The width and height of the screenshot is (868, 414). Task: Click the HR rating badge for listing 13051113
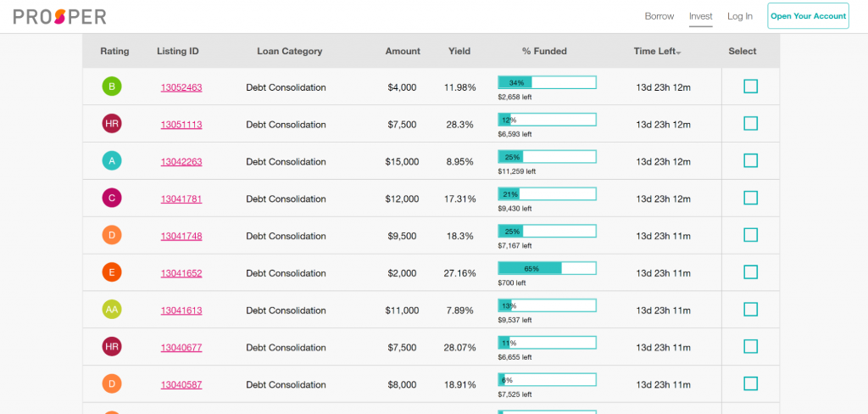[112, 124]
